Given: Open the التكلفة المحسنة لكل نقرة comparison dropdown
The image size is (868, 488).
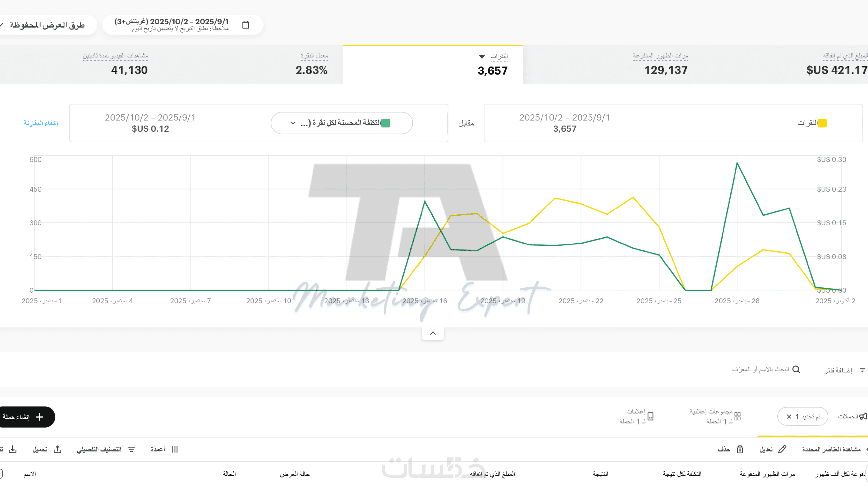Looking at the screenshot, I should tap(342, 123).
